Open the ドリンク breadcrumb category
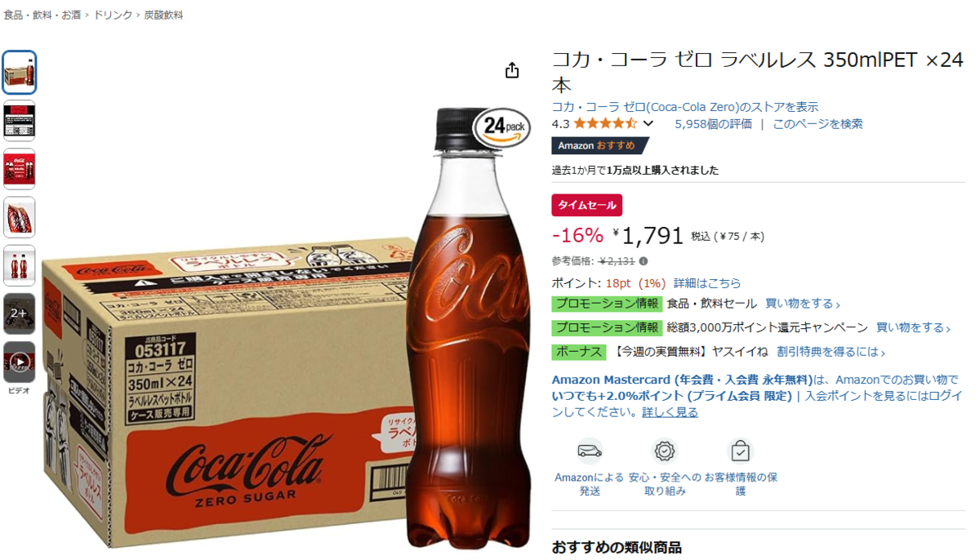980x560 pixels. click(113, 15)
